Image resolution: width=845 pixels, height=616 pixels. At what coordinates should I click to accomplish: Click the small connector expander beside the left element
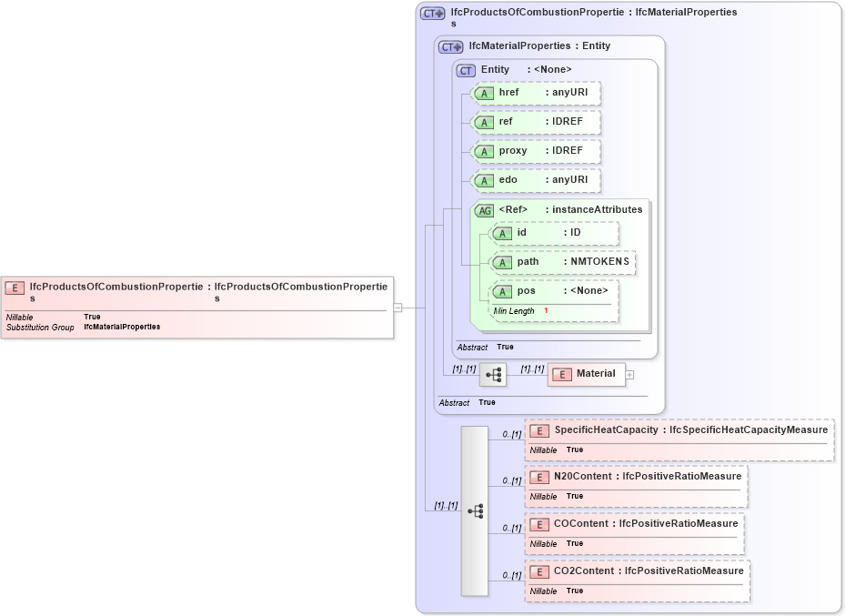[398, 308]
